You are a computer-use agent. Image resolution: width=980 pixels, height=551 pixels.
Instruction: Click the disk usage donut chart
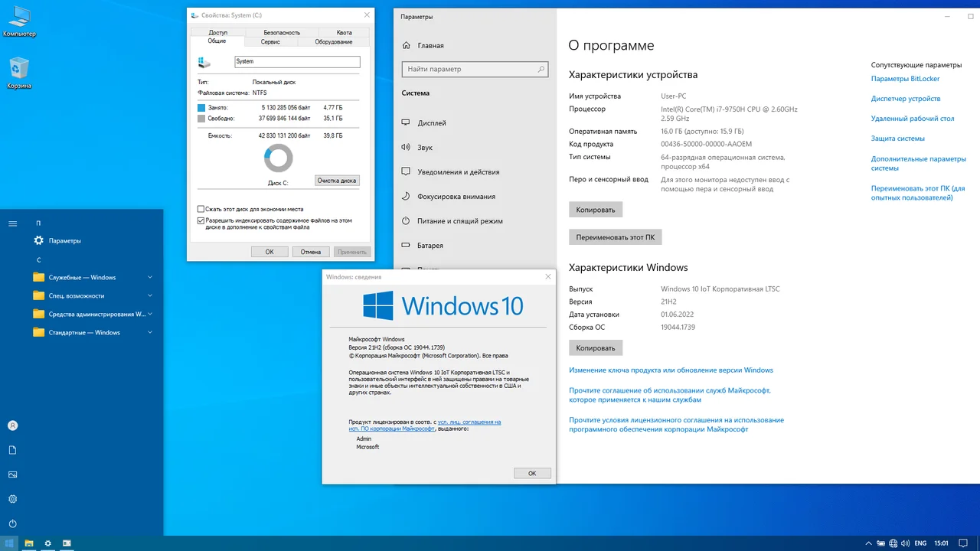tap(278, 158)
